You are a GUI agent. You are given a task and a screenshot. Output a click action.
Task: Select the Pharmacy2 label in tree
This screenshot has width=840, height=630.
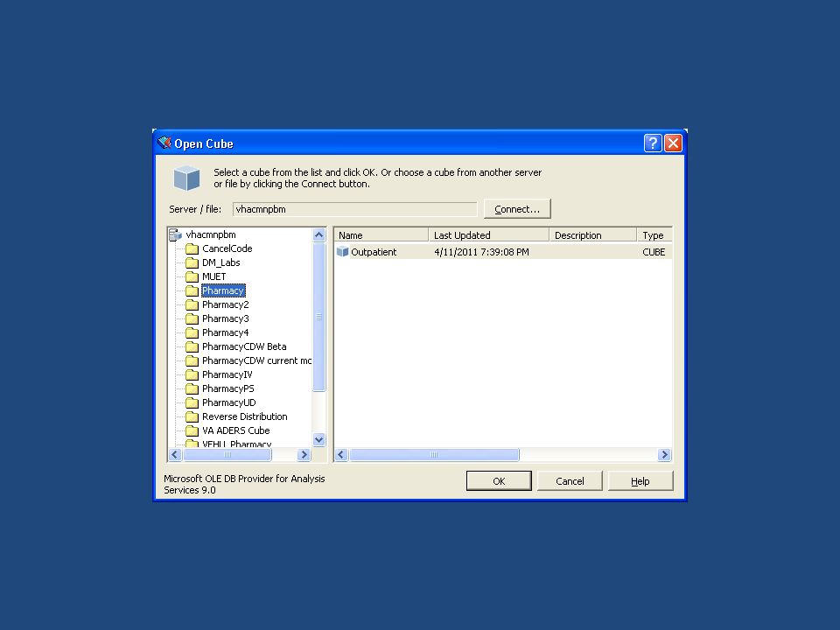(x=226, y=304)
